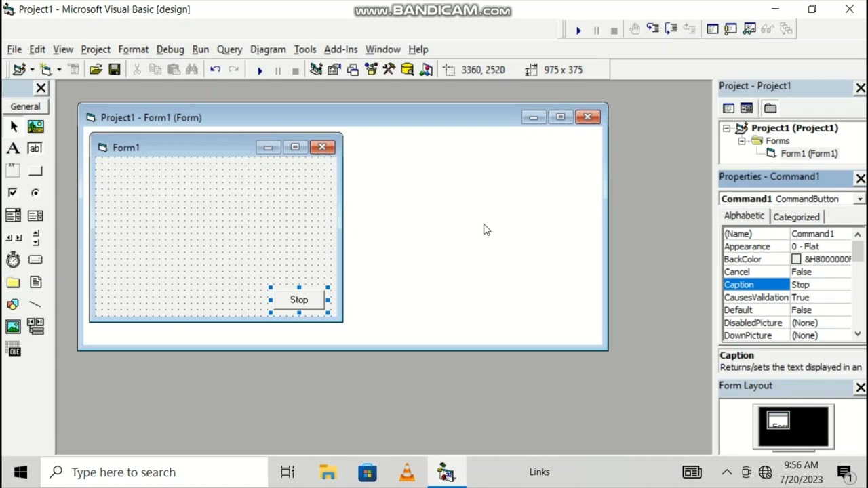Click View Object in Project panel
Screen dimensions: 868x488
[x=747, y=108]
